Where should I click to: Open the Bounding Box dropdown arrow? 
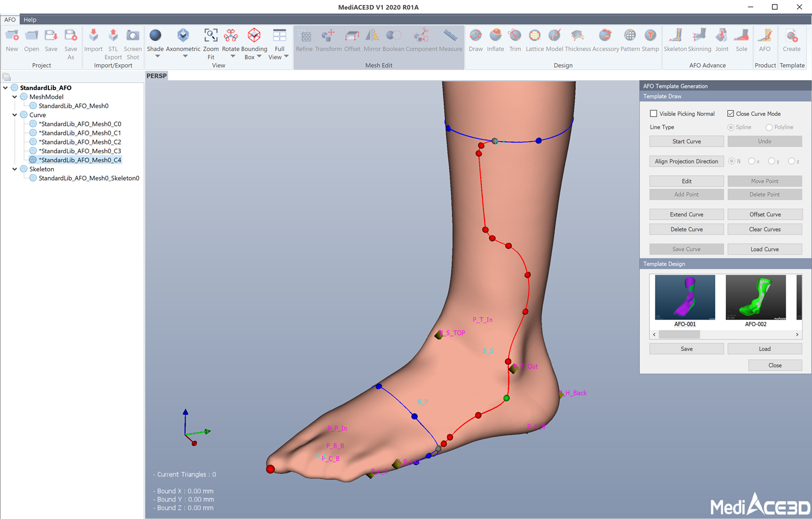[x=259, y=56]
